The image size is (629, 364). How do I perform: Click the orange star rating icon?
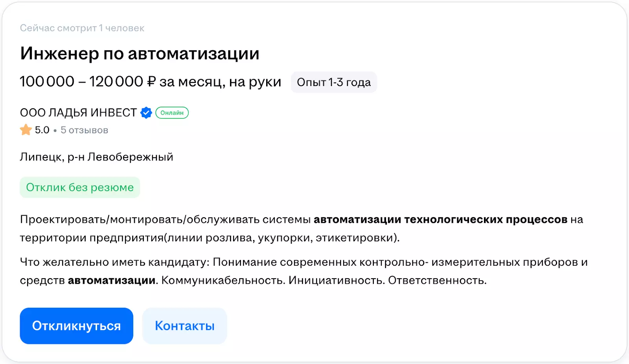tap(26, 130)
